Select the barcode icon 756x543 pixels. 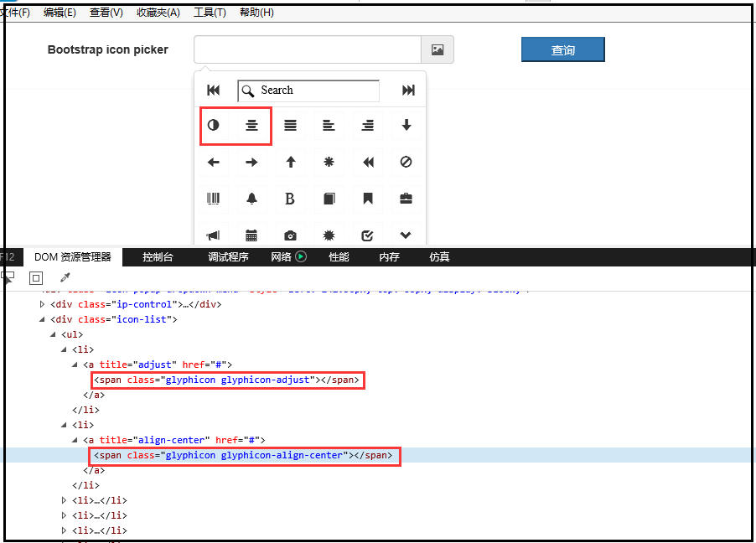tap(213, 199)
